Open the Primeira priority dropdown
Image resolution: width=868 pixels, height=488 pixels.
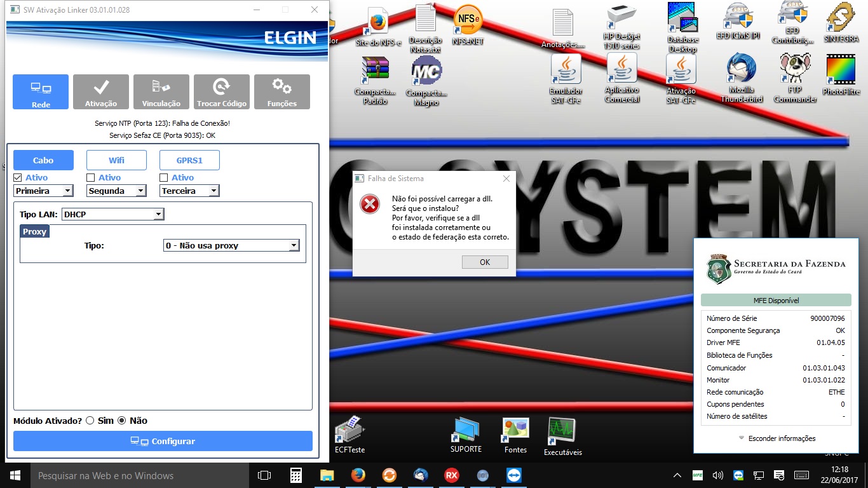pyautogui.click(x=43, y=191)
